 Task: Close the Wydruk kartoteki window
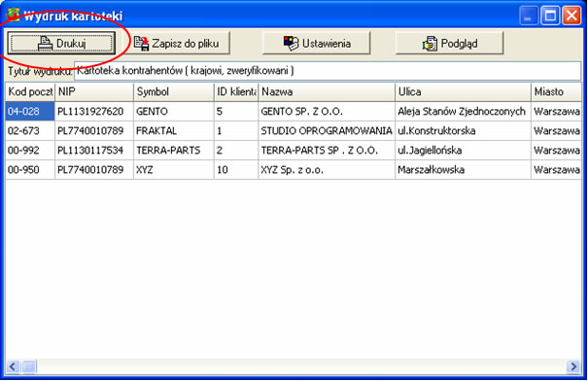571,17
